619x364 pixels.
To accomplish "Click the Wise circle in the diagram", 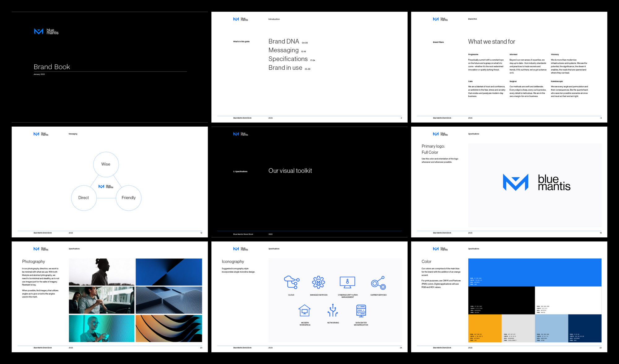I will coord(106,164).
